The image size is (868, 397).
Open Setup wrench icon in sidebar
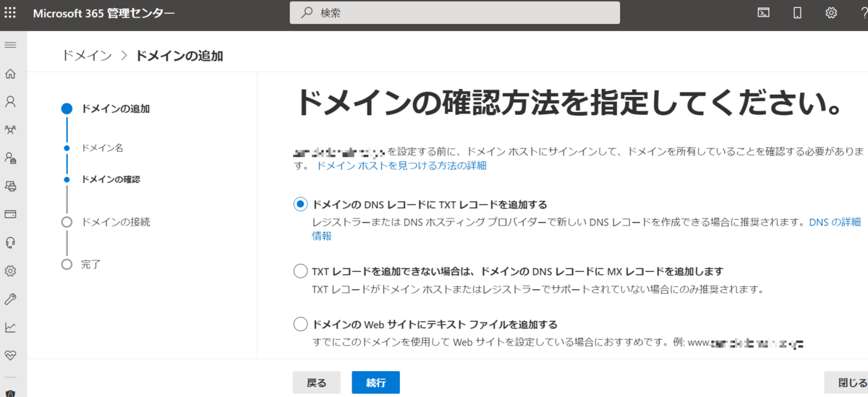11,299
